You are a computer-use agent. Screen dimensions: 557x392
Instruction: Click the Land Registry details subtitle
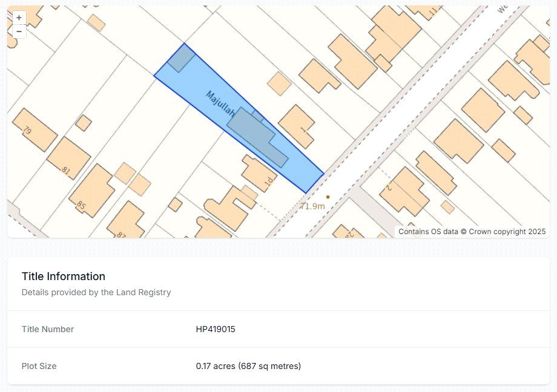pos(96,292)
